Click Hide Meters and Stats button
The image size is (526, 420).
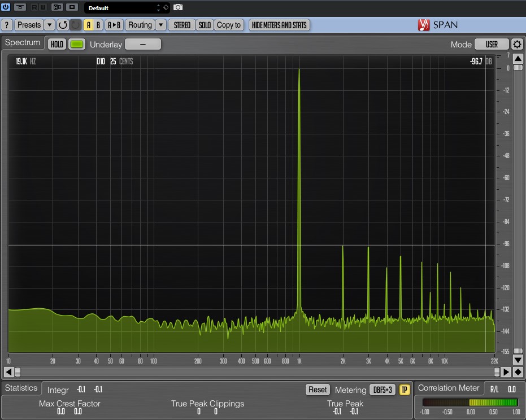click(x=279, y=25)
